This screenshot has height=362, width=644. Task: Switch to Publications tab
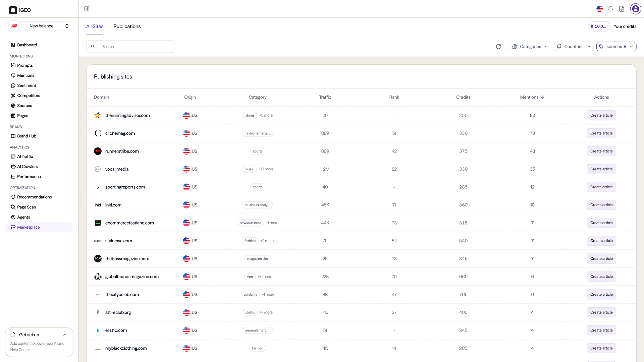pyautogui.click(x=127, y=26)
